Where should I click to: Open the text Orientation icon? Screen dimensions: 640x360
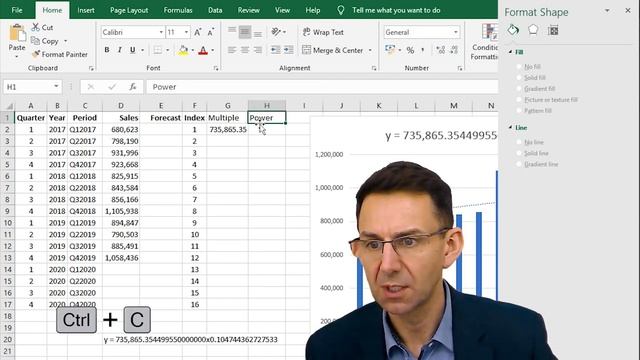coord(276,32)
